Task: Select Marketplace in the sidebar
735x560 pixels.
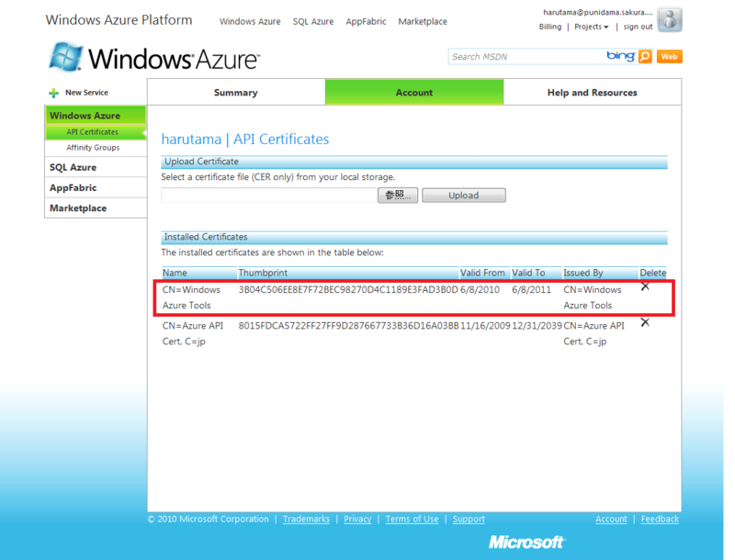Action: tap(96, 208)
